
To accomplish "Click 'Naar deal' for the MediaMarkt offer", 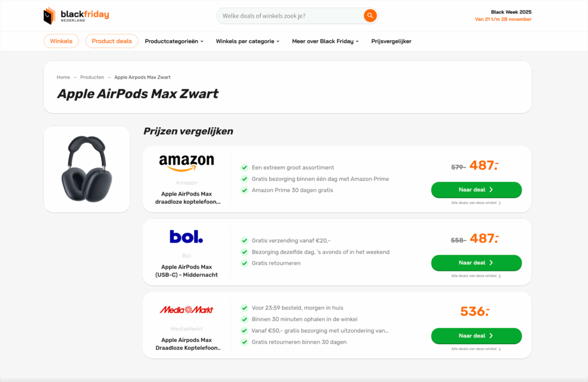I will (x=476, y=336).
